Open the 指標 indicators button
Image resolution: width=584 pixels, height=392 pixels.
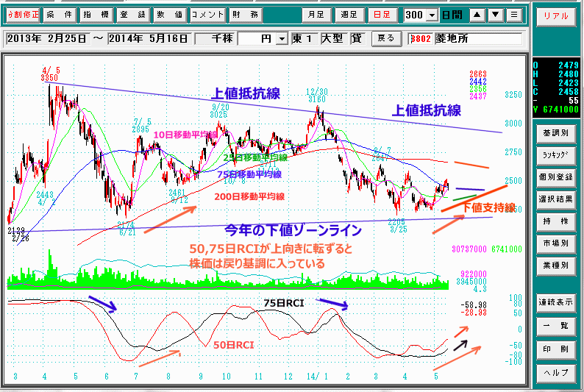(x=96, y=15)
